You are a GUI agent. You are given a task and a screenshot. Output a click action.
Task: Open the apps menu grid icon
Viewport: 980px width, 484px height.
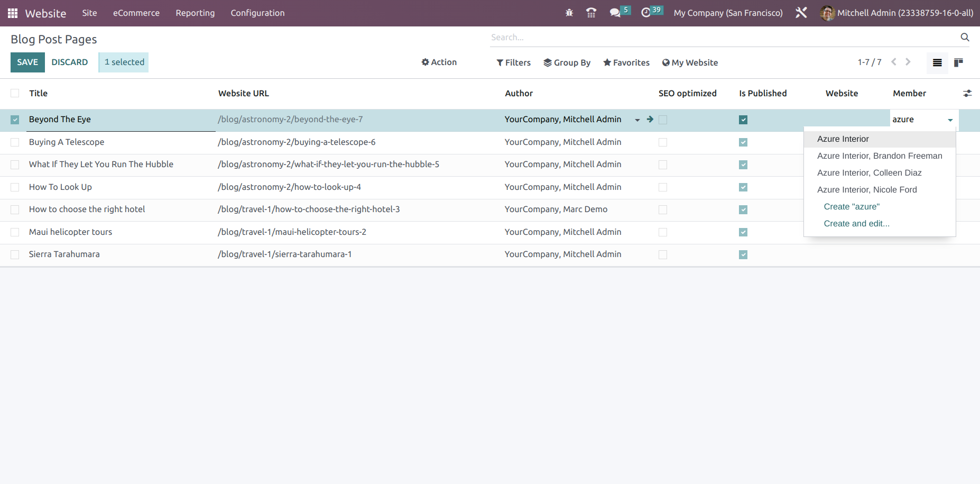[x=12, y=13]
